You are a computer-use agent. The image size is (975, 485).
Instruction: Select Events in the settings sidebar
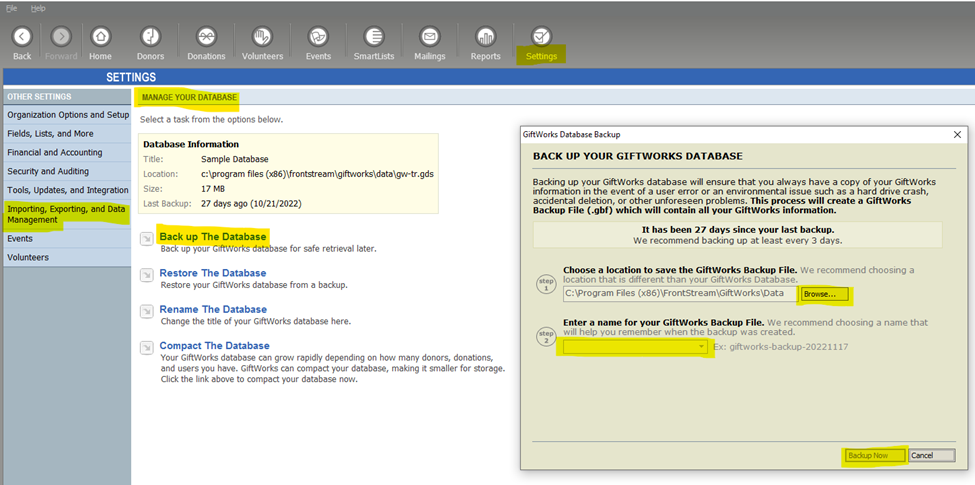tap(67, 239)
